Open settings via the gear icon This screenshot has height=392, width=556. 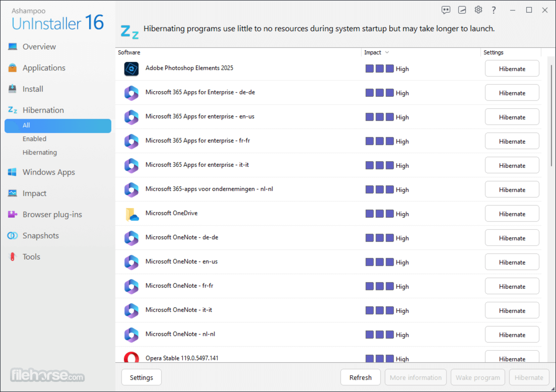click(x=478, y=10)
